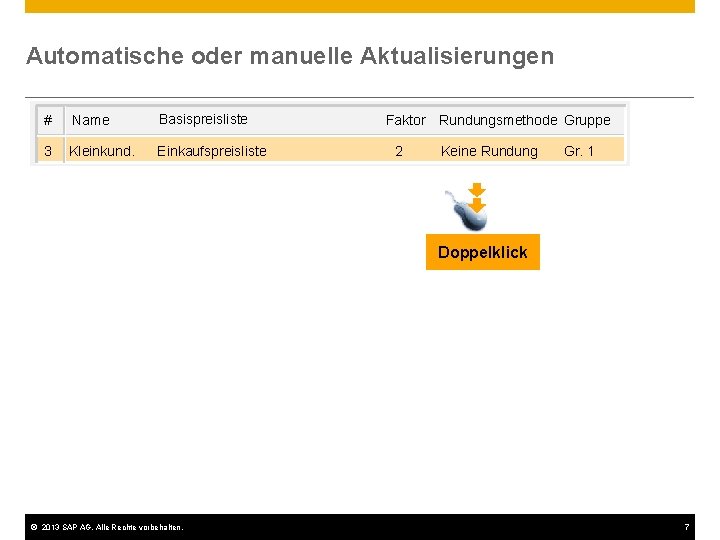Open the Gr. 1 group cell

579,151
